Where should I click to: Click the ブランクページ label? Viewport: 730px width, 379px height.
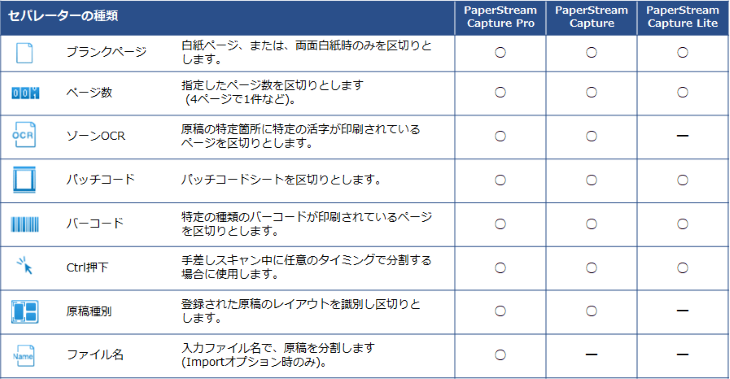(106, 52)
